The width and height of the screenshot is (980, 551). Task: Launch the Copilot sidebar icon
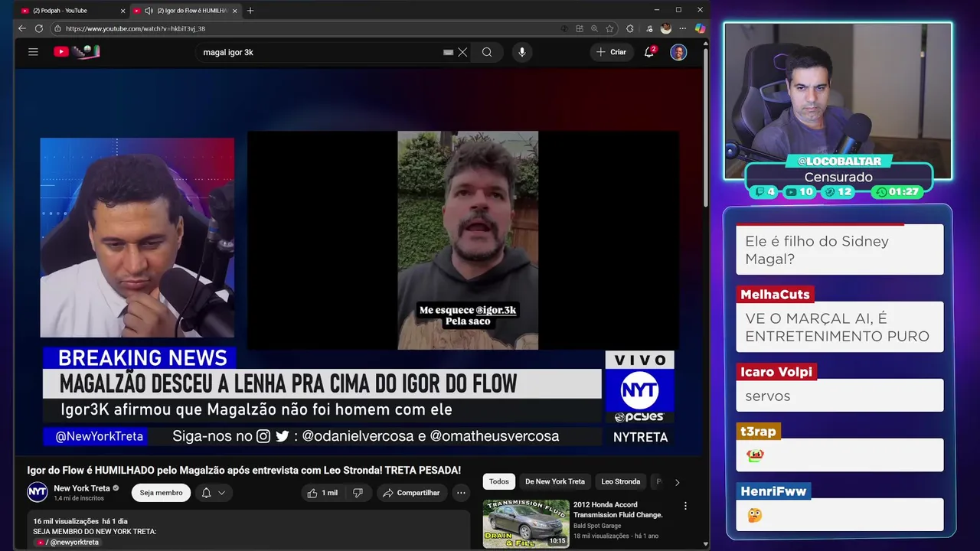pyautogui.click(x=700, y=28)
